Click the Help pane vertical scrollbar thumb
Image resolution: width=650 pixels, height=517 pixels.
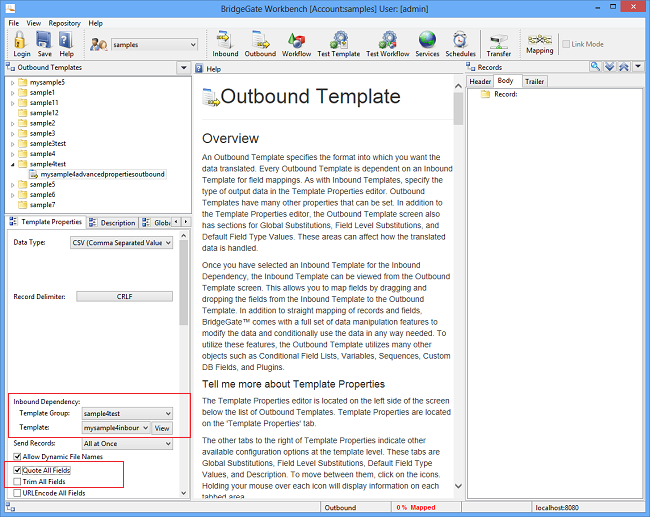click(458, 109)
